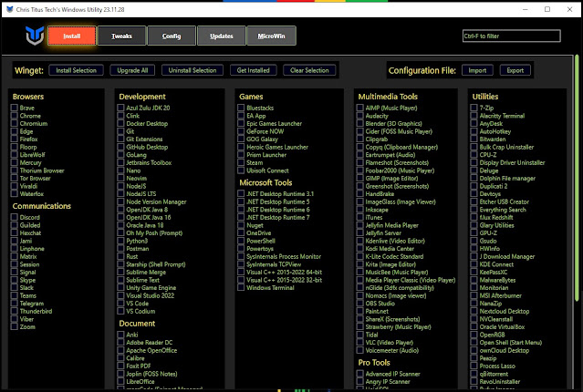The height and width of the screenshot is (392, 583).
Task: Enable the Docker Desktop checkbox
Action: click(120, 123)
